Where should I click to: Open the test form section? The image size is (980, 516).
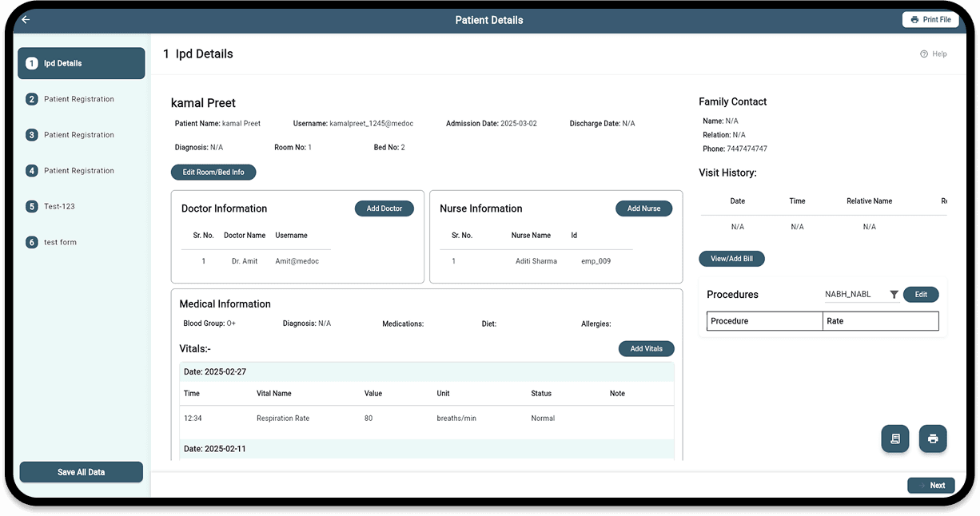tap(60, 241)
